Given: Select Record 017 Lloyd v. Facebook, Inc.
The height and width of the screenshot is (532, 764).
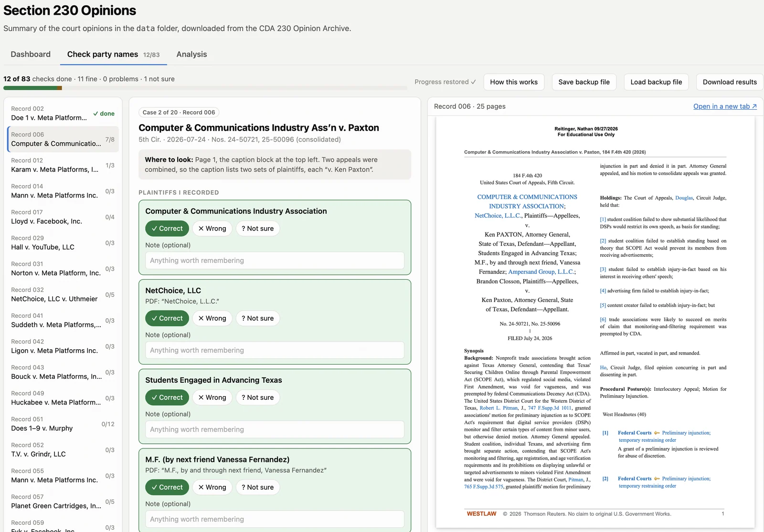Looking at the screenshot, I should click(63, 217).
